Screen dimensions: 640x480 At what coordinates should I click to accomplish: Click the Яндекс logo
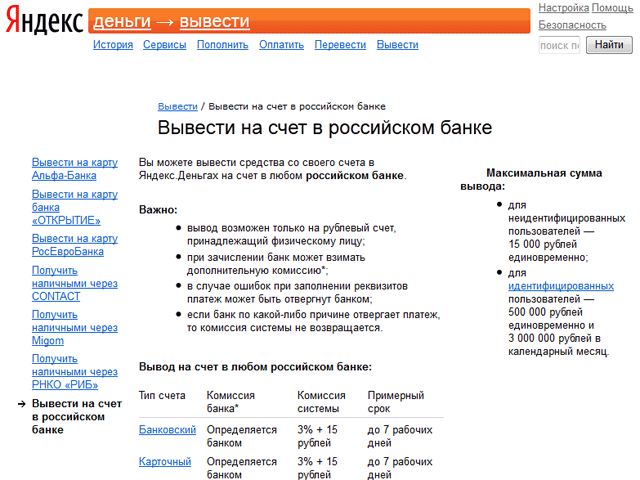pyautogui.click(x=42, y=22)
